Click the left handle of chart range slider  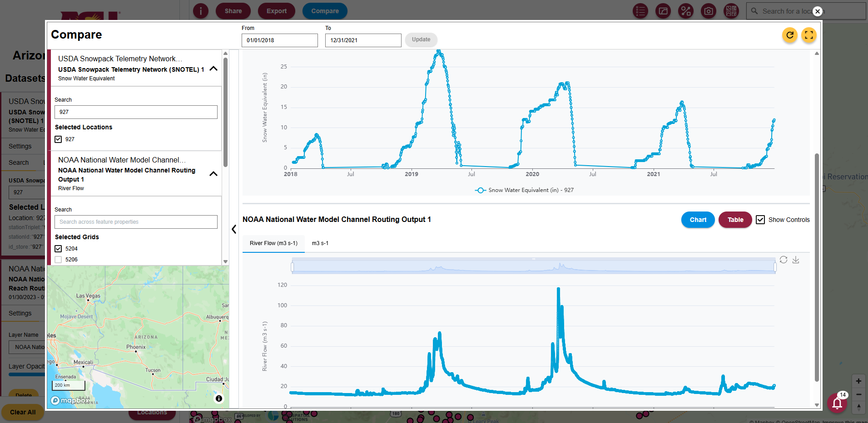click(x=293, y=267)
